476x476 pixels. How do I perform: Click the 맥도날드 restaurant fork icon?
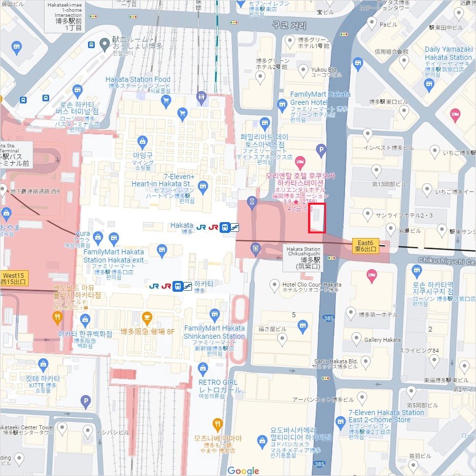tap(57, 318)
